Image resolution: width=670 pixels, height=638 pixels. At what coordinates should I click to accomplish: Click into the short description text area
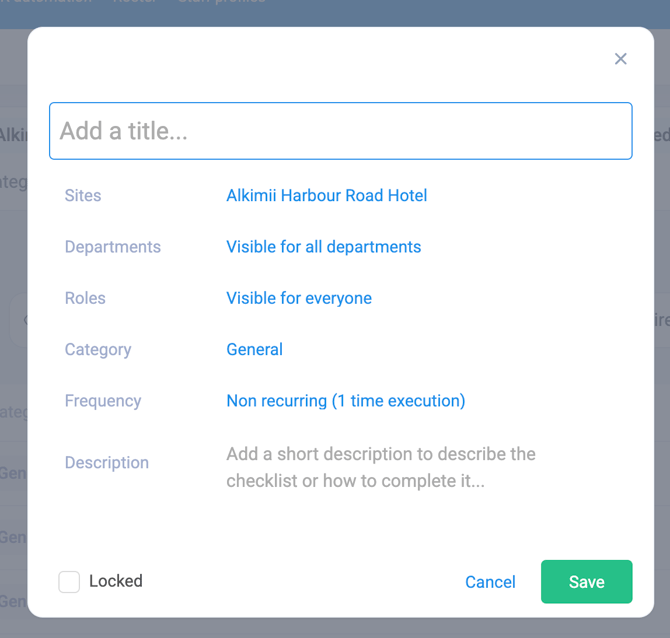381,467
